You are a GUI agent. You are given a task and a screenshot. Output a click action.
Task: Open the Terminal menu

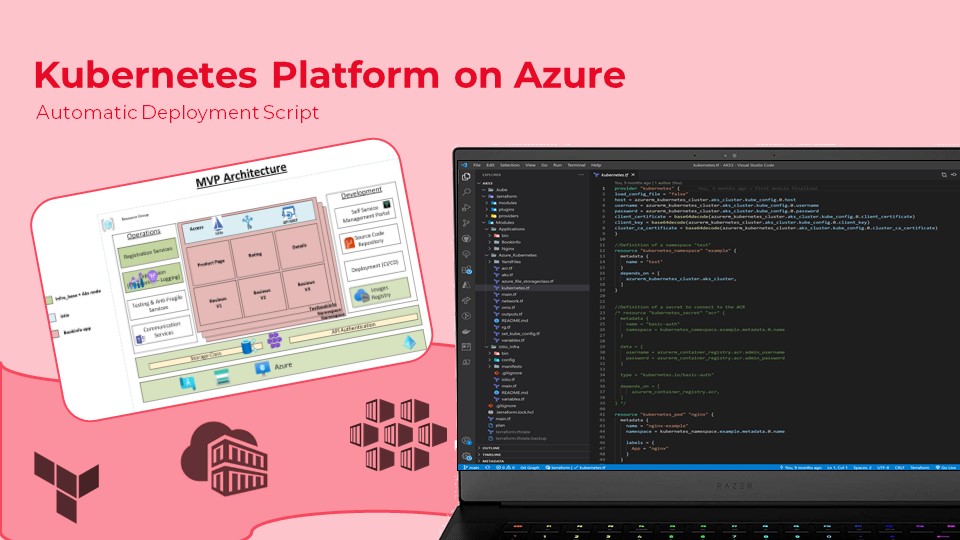pyautogui.click(x=576, y=165)
